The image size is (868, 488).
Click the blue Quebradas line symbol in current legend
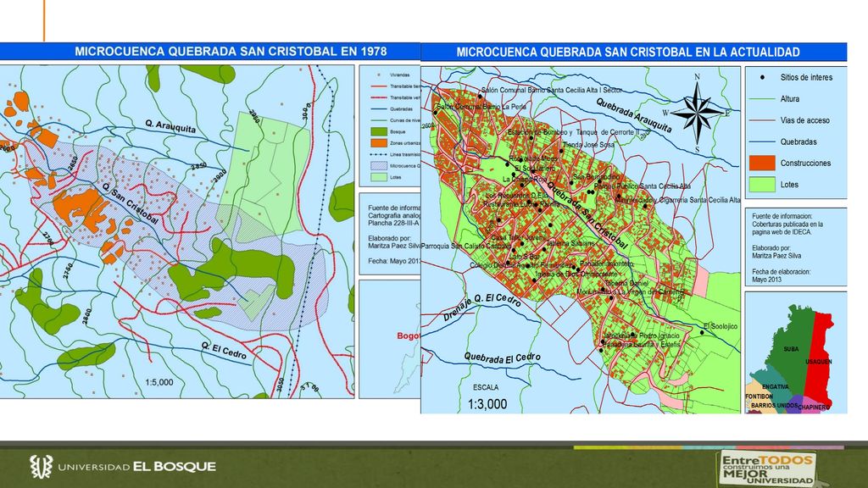click(762, 141)
